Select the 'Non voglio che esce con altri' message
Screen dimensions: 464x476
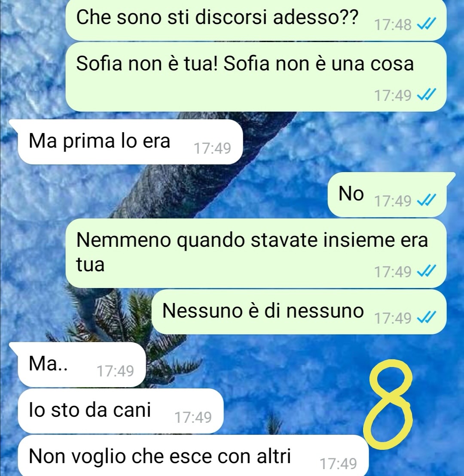pos(193,455)
